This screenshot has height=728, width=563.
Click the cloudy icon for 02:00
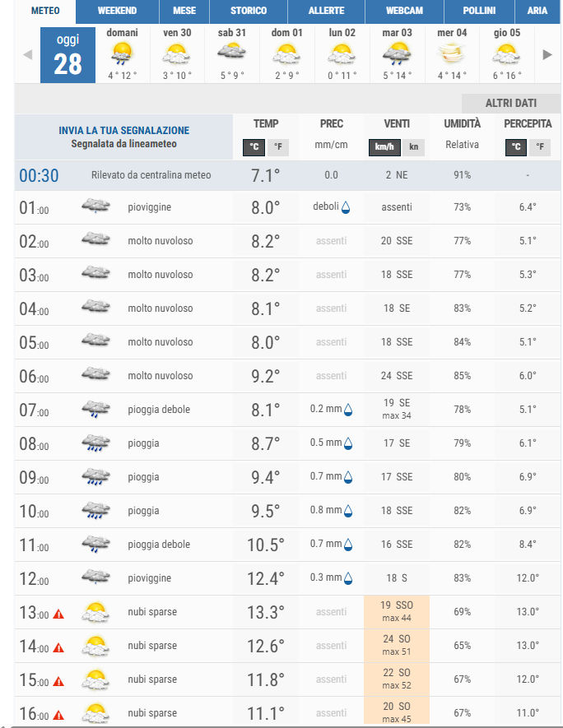click(95, 240)
